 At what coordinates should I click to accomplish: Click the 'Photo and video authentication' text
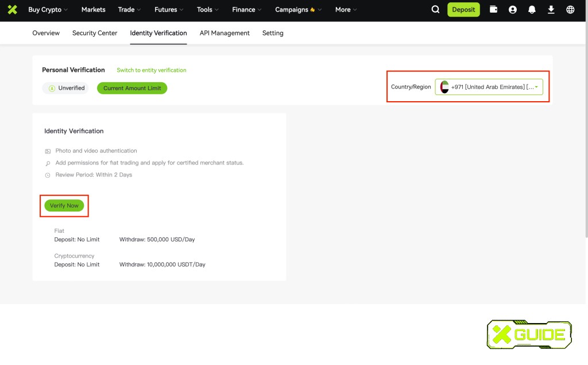pyautogui.click(x=96, y=151)
